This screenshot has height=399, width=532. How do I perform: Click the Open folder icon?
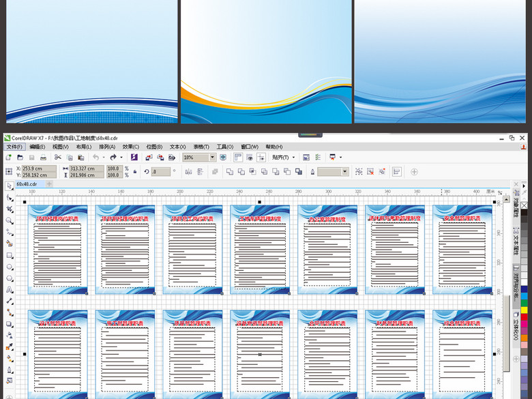coord(20,158)
